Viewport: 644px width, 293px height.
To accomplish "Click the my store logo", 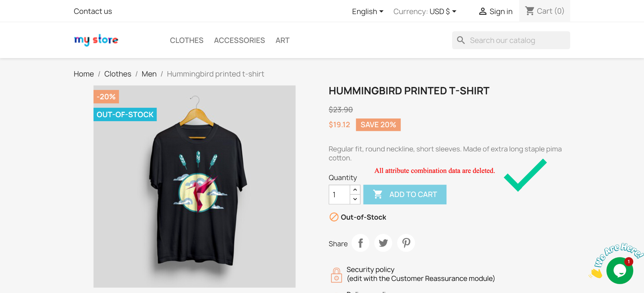I will [96, 40].
